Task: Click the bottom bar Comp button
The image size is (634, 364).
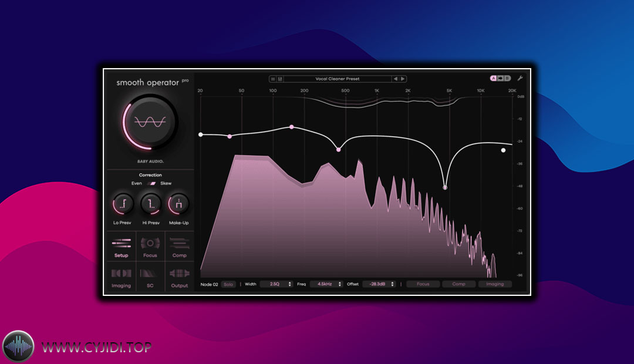Action: pos(458,284)
